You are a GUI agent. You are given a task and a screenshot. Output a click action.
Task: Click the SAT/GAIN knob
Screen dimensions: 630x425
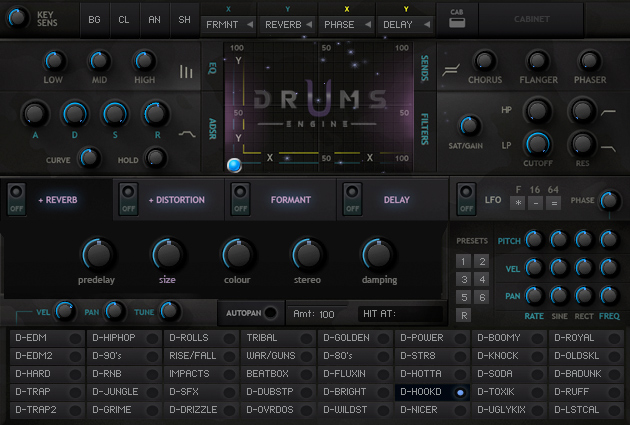click(x=469, y=126)
